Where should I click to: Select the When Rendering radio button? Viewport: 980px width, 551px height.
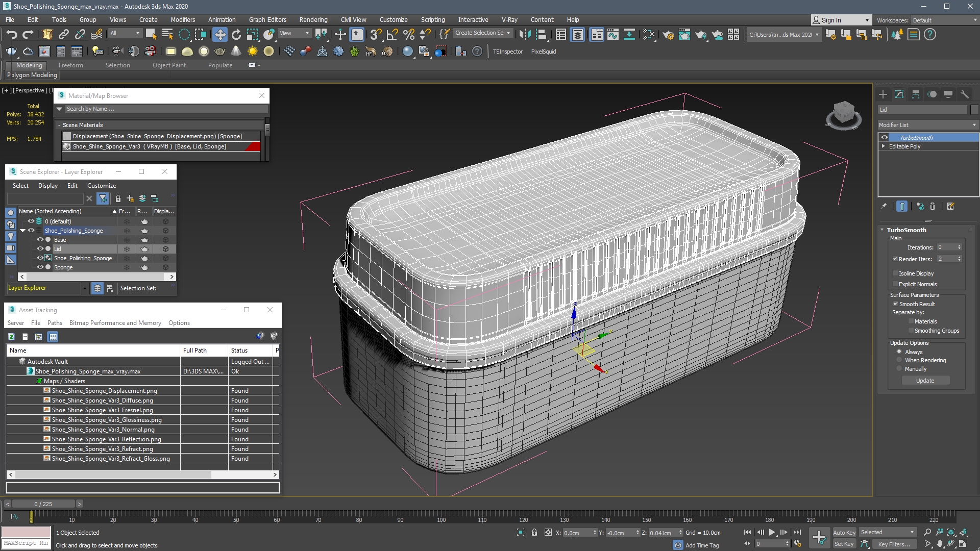(899, 360)
